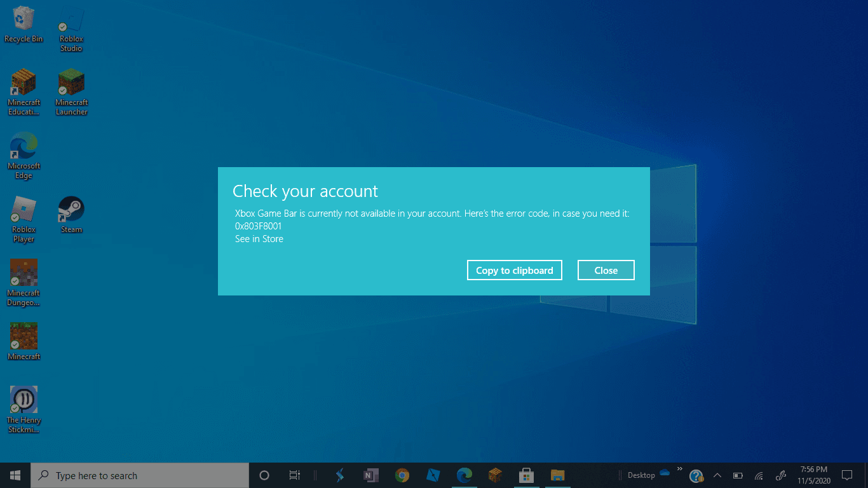Select Minecraft Education desktop shortcut

click(24, 93)
